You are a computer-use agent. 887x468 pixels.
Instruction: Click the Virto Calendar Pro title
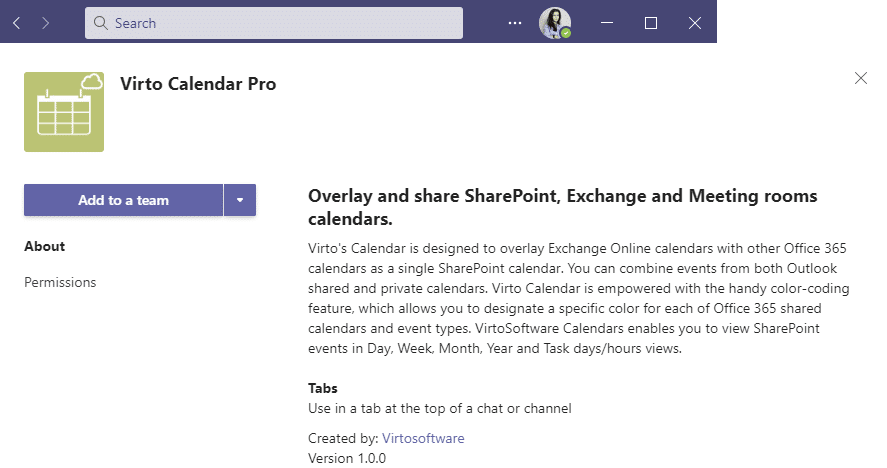(198, 84)
